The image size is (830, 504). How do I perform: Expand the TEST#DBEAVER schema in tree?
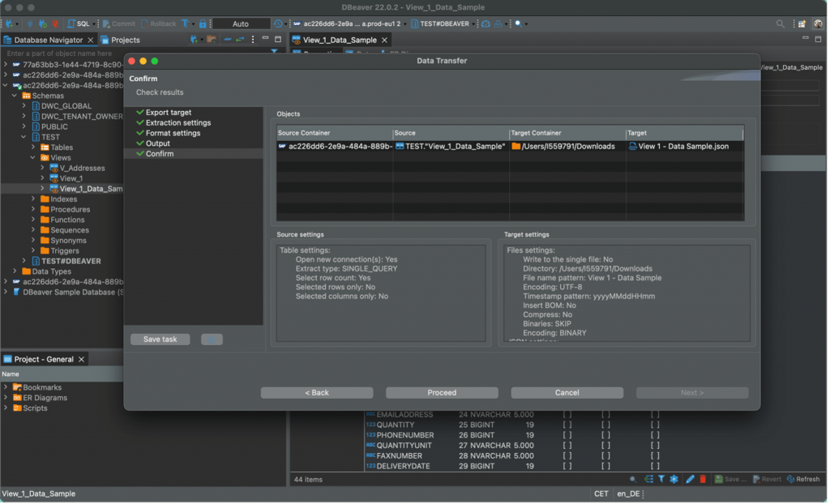click(x=24, y=261)
